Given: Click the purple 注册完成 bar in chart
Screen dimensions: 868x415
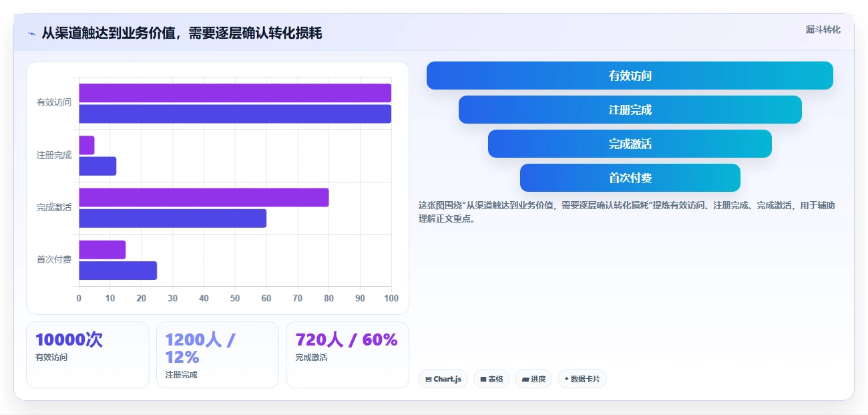Looking at the screenshot, I should 87,145.
